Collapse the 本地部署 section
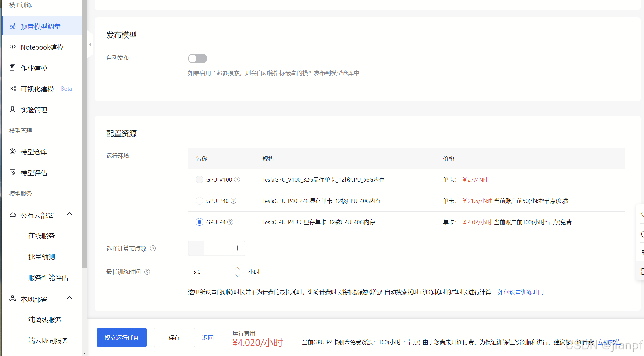 pyautogui.click(x=69, y=298)
